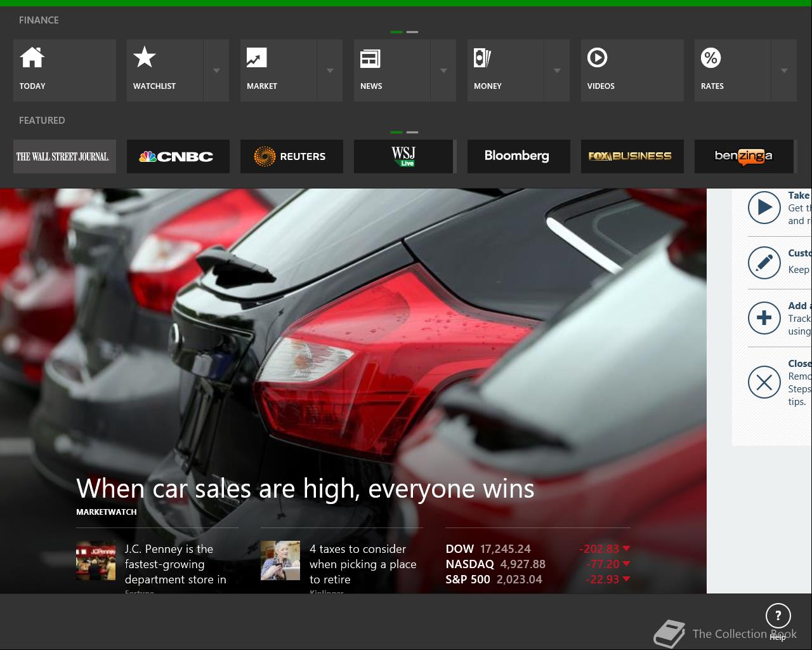Click the DOW change -202.83
This screenshot has height=650, width=812.
coord(605,549)
